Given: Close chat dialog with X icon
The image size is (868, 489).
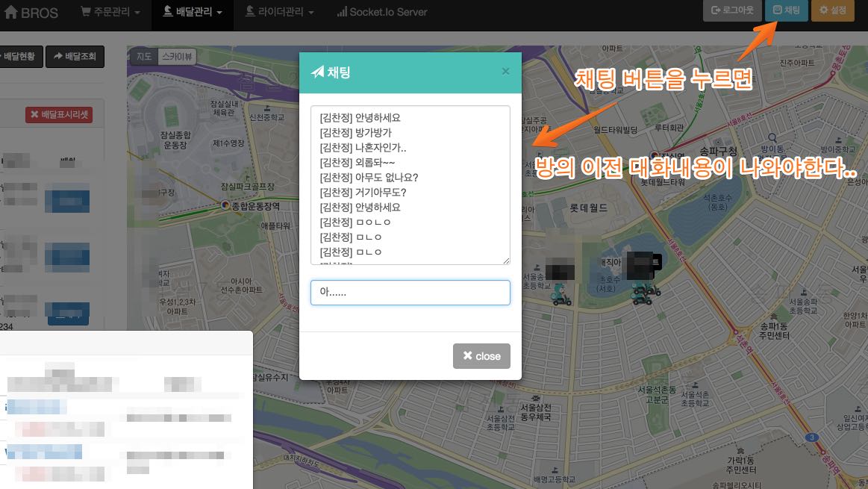Looking at the screenshot, I should tap(505, 72).
